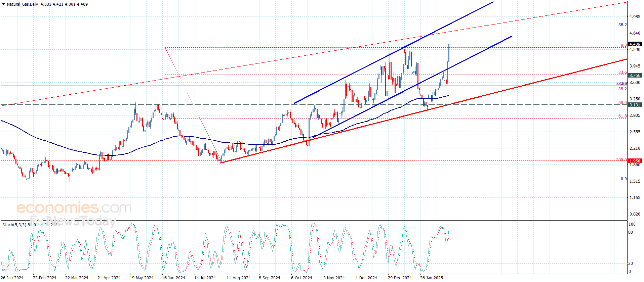
Task: Select the red 38.2 label below 3.600
Action: tap(622, 89)
